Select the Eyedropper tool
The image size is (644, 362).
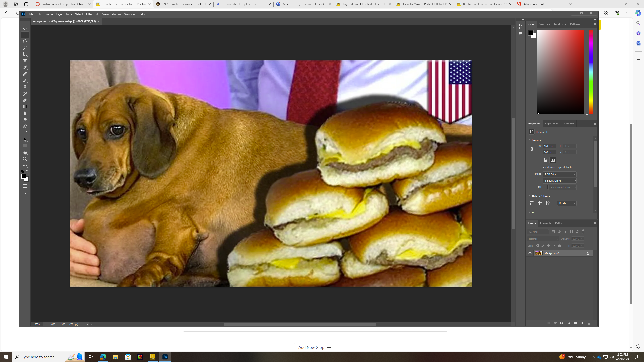(25, 67)
